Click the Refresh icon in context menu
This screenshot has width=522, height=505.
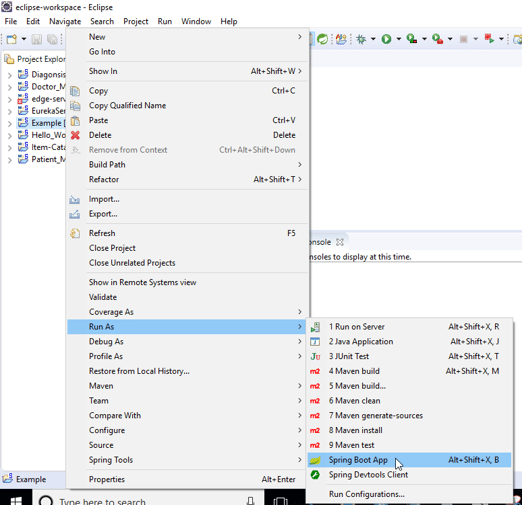point(75,233)
